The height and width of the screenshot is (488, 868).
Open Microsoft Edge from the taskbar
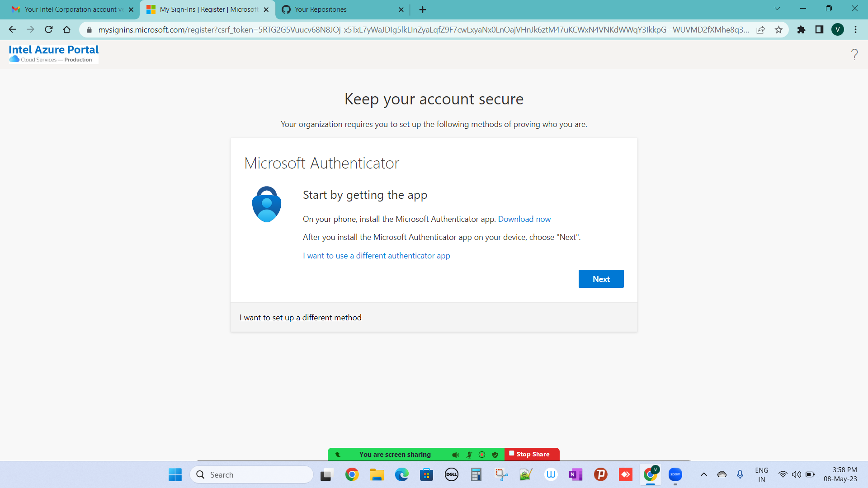point(401,474)
